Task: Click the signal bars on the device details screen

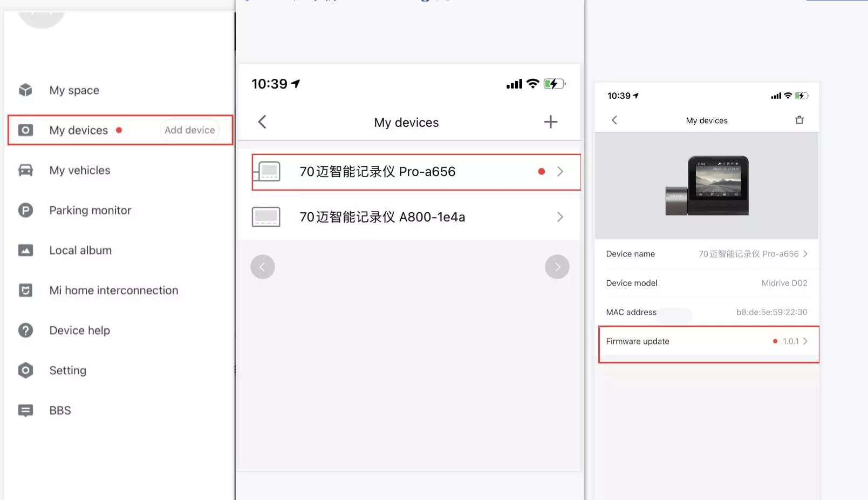Action: pos(776,96)
